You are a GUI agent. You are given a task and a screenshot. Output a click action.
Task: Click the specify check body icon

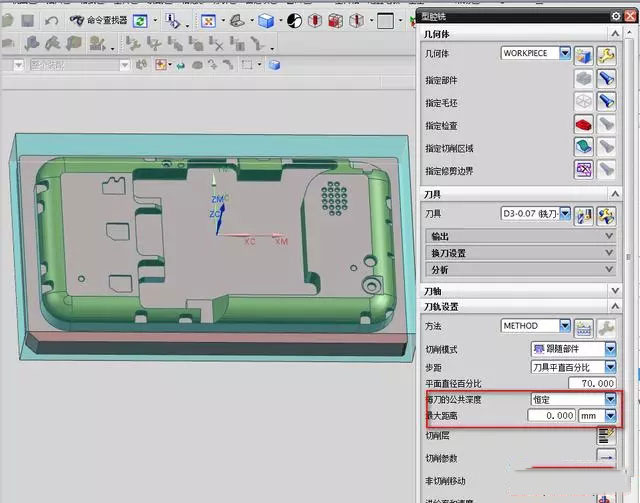pyautogui.click(x=584, y=124)
